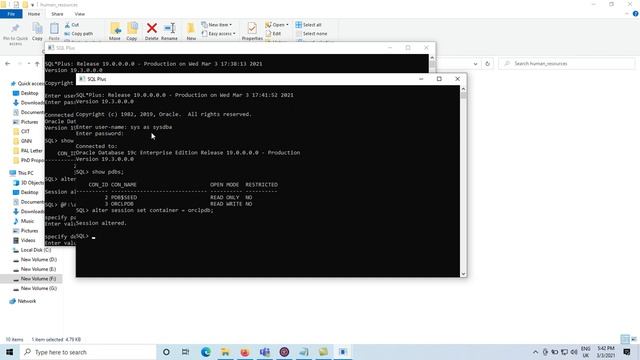Open address bar history dropdown
Screen dimensions: 640x360
(475, 64)
